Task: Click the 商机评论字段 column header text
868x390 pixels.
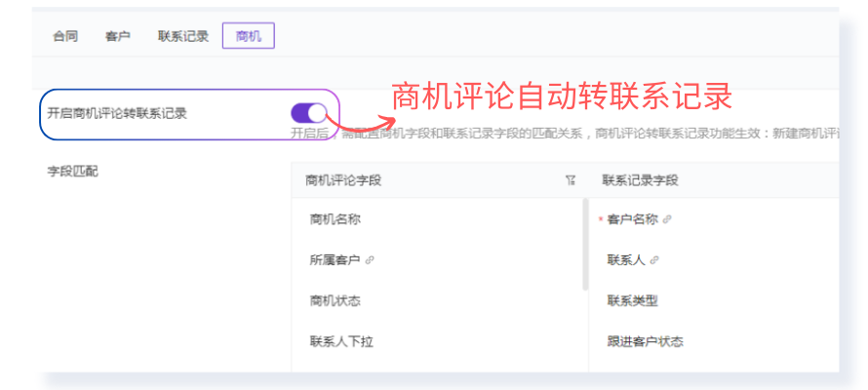Action: [343, 180]
